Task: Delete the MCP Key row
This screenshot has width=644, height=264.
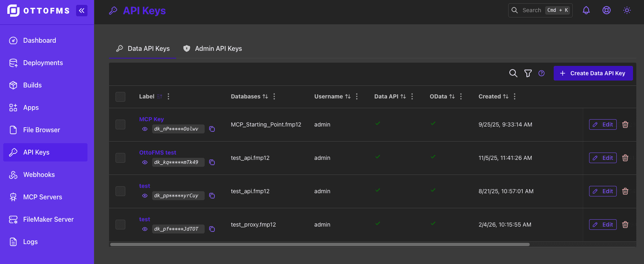Action: [x=625, y=124]
